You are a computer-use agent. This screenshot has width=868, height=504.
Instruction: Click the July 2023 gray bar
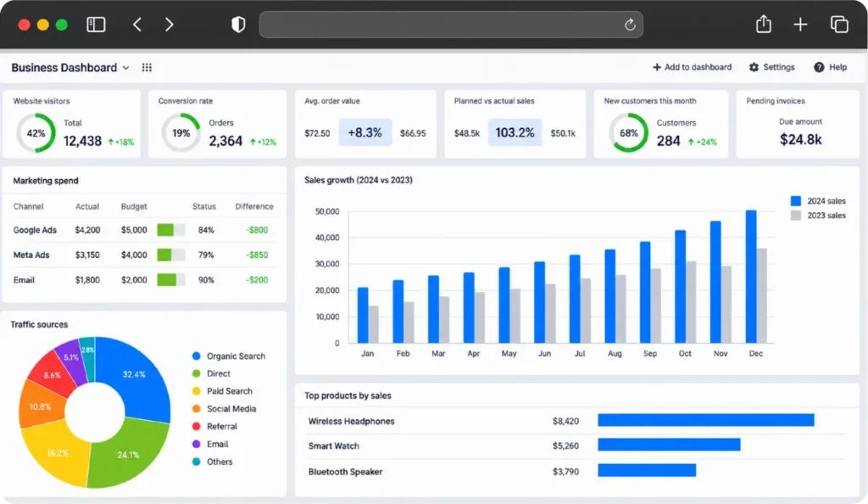tap(585, 311)
